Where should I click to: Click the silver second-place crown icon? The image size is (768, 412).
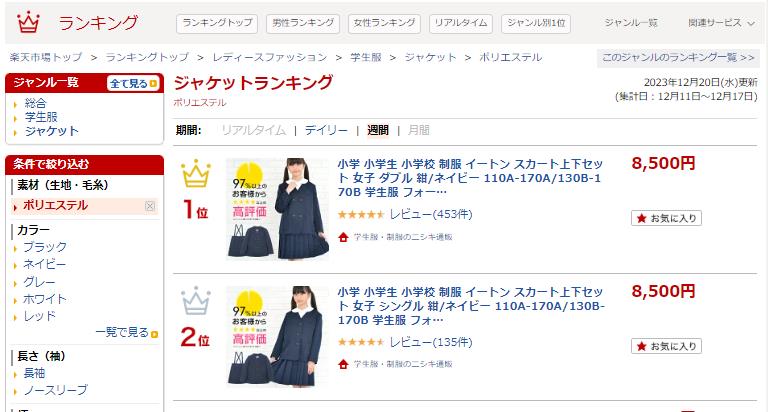pyautogui.click(x=195, y=301)
